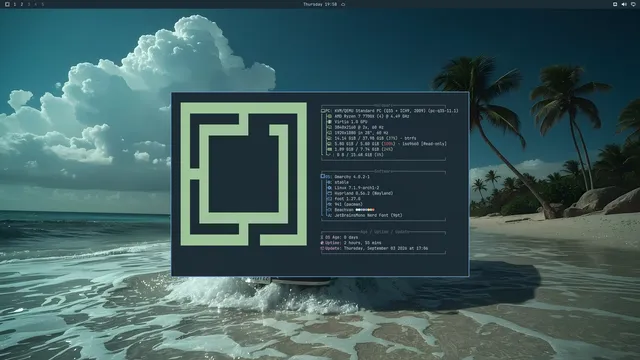Click the terminal icon beside foot 1.27.0
This screenshot has height=360, width=640.
329,199
